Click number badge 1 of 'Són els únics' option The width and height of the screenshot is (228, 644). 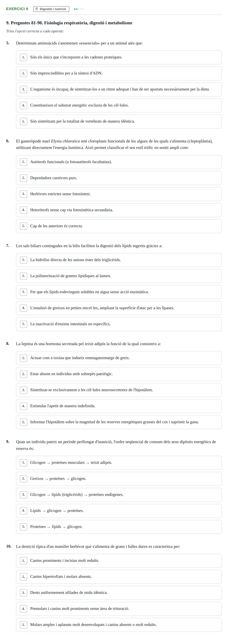24,57
